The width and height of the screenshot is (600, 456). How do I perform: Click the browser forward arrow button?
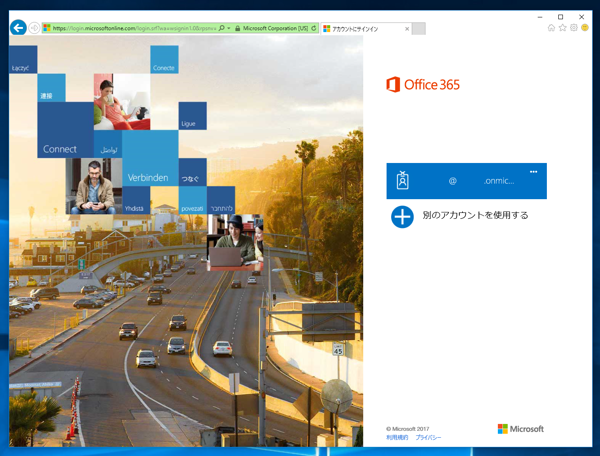(34, 28)
